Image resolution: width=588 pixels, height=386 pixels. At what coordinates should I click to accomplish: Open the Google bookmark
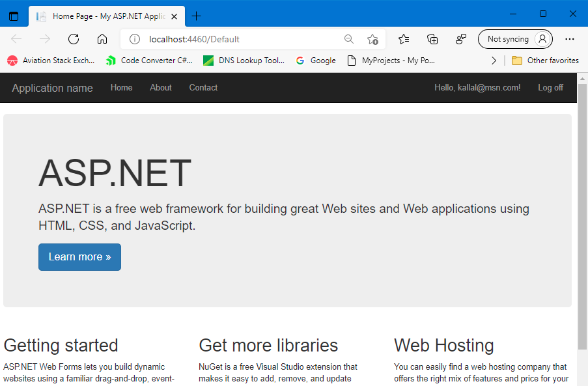click(316, 61)
